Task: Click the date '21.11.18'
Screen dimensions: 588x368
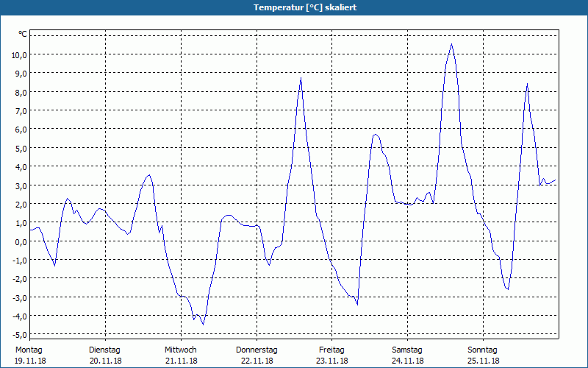Action: click(x=181, y=361)
